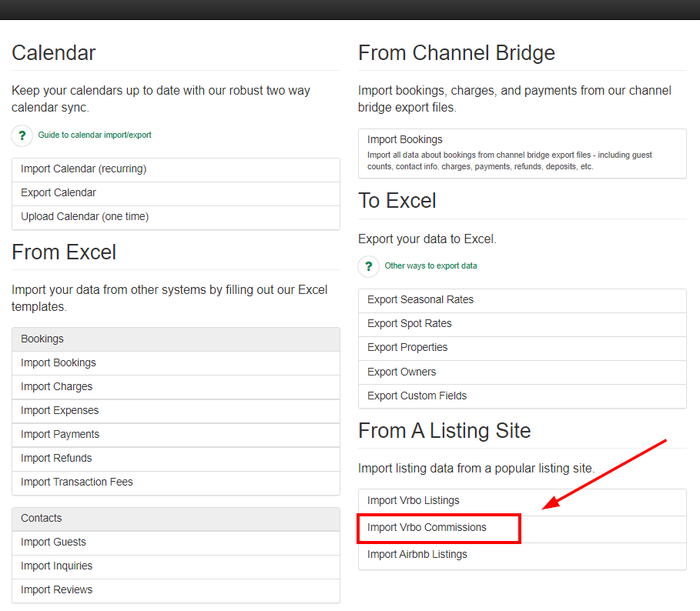Screen dimensions: 700x611
Task: Open Import Transaction Fees
Action: pyautogui.click(x=77, y=482)
